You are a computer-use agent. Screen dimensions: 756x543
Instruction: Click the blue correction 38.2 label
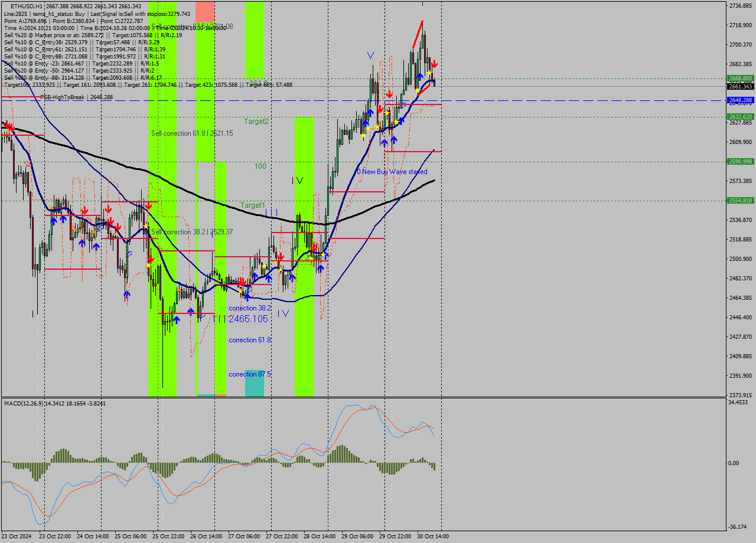click(250, 308)
